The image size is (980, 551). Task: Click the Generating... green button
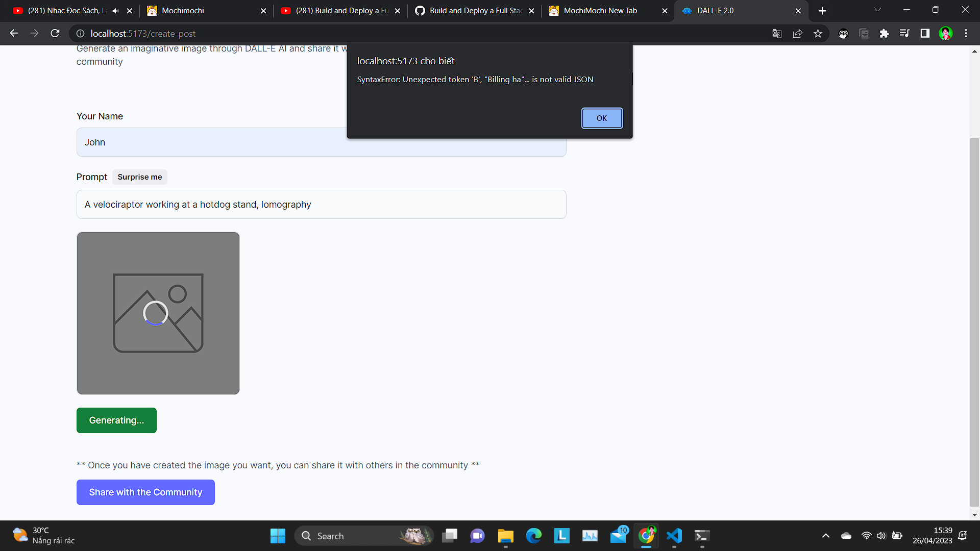coord(116,420)
